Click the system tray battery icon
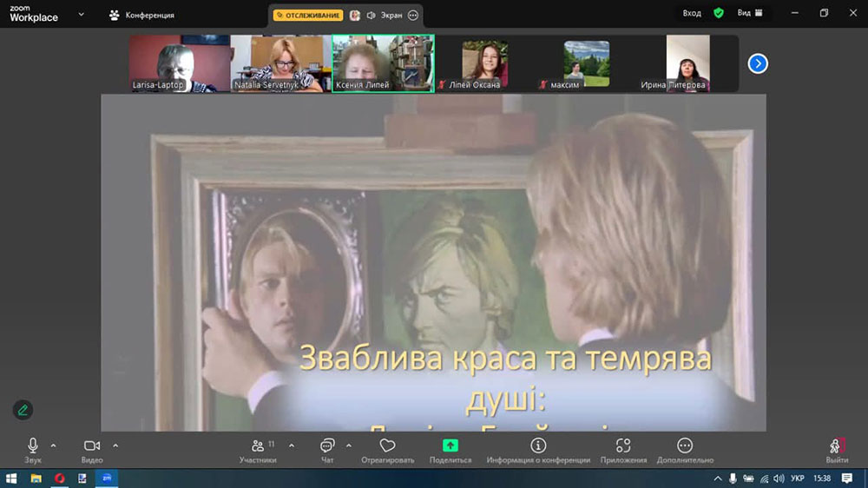The image size is (868, 488). tap(748, 478)
